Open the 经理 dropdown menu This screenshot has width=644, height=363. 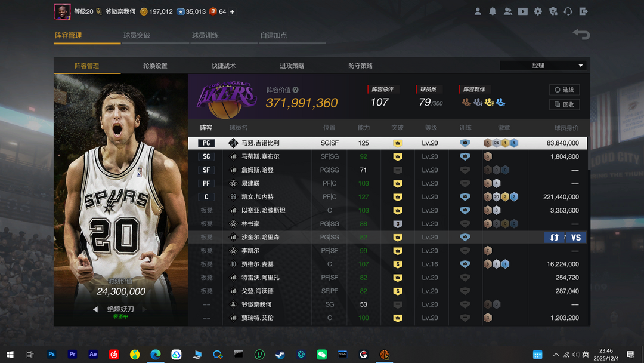tap(543, 66)
